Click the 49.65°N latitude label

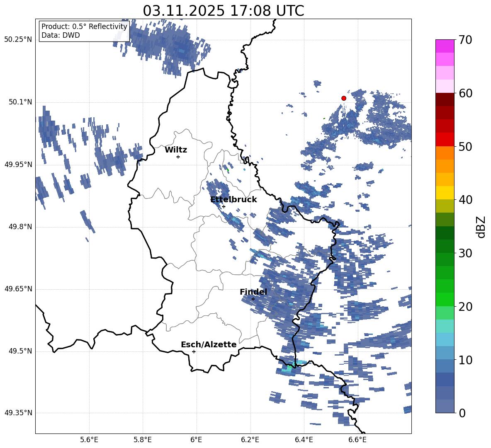click(18, 288)
